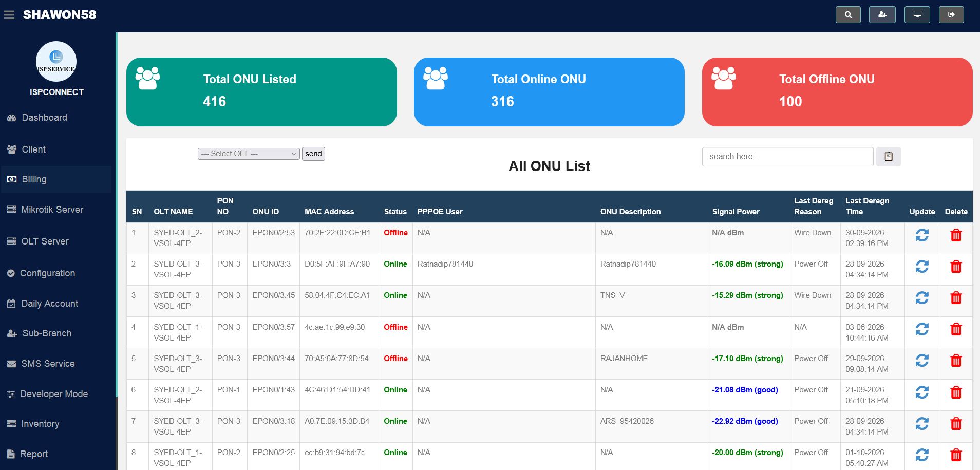Update the Ratnadip781440 ONU row

(x=922, y=267)
